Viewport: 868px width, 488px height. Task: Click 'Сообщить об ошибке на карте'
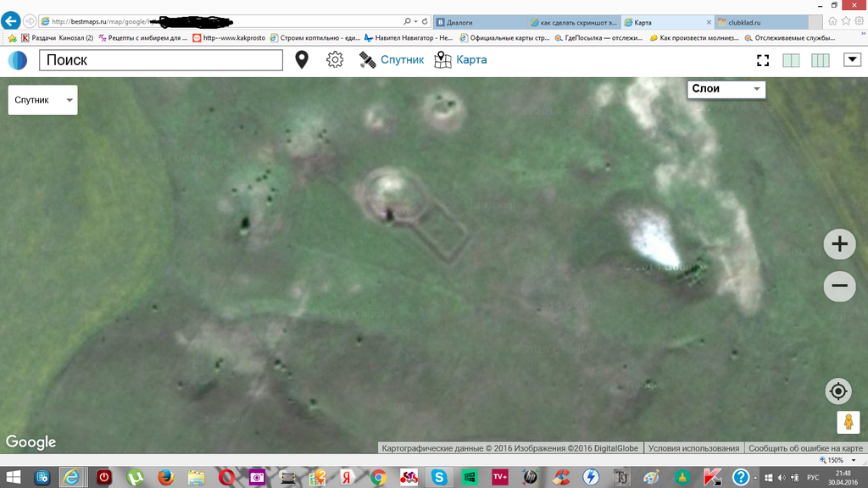(x=805, y=448)
